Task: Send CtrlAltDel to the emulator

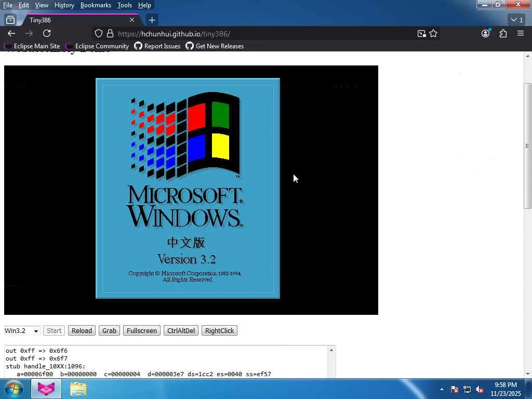Action: (x=181, y=331)
